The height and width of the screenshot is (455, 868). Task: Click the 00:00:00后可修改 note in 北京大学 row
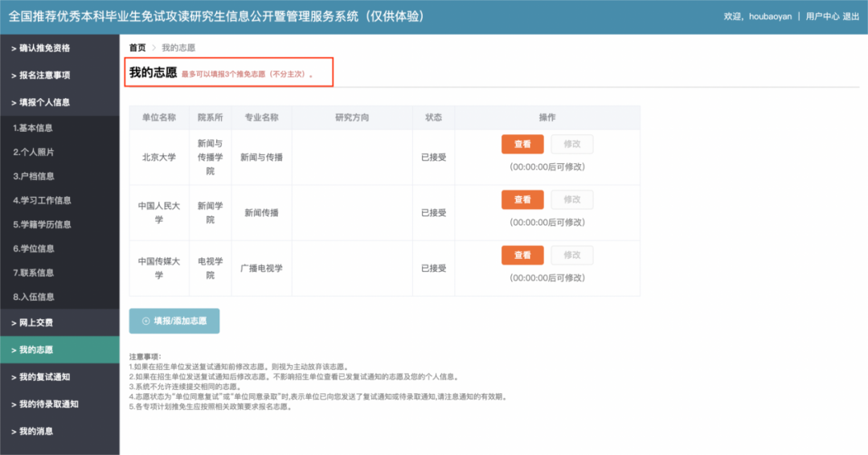(547, 167)
